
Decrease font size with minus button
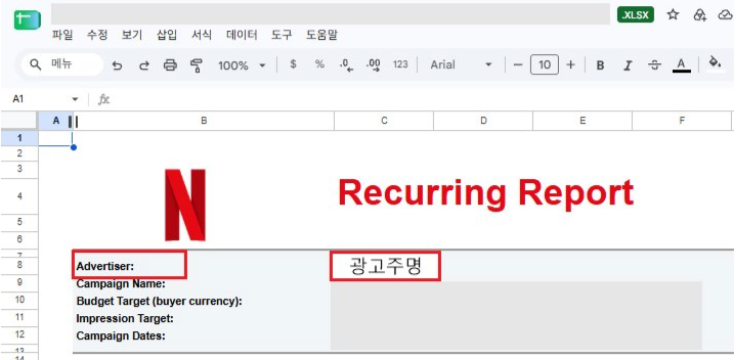518,65
